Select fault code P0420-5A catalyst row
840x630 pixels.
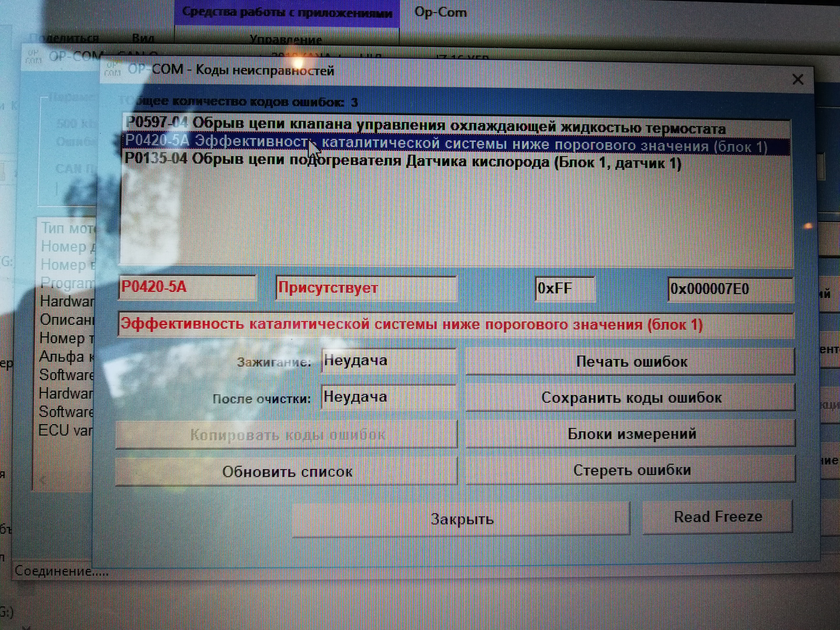click(457, 144)
